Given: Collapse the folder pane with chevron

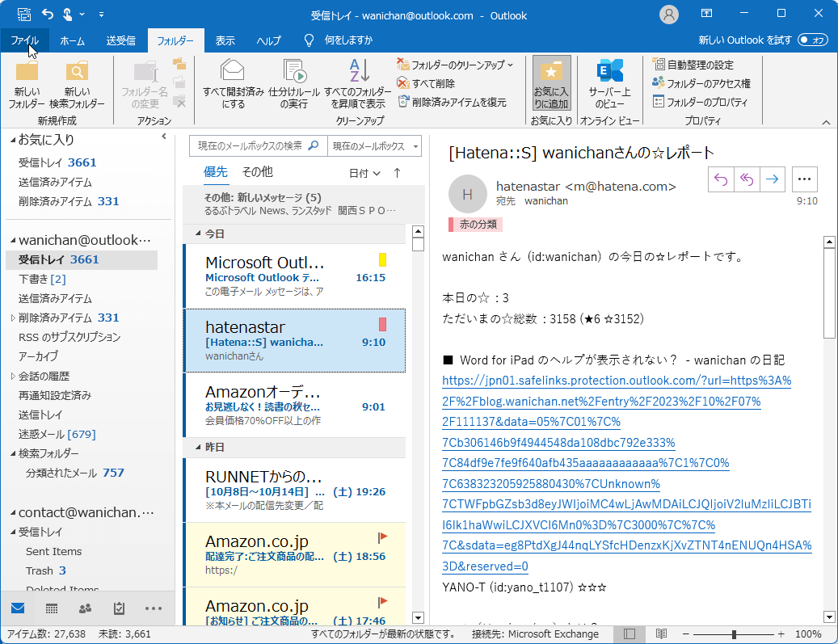Looking at the screenshot, I should tap(163, 137).
